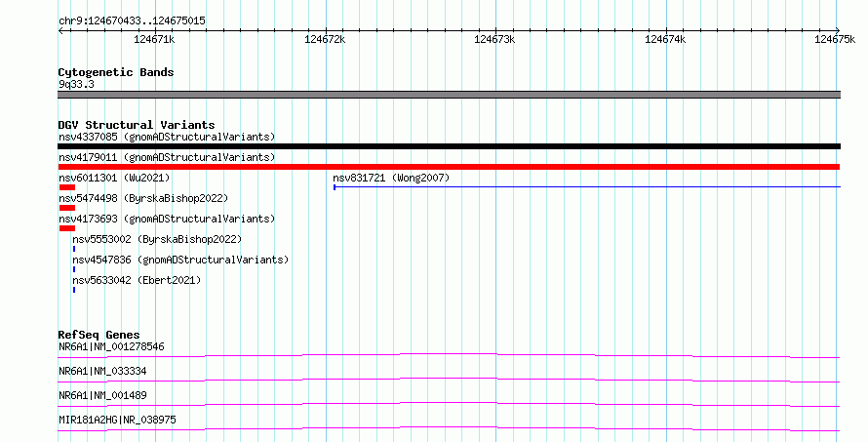Viewport: 868px width, 442px height.
Task: Select the gray 9q33.3 cytogenetic band bar
Action: [449, 95]
